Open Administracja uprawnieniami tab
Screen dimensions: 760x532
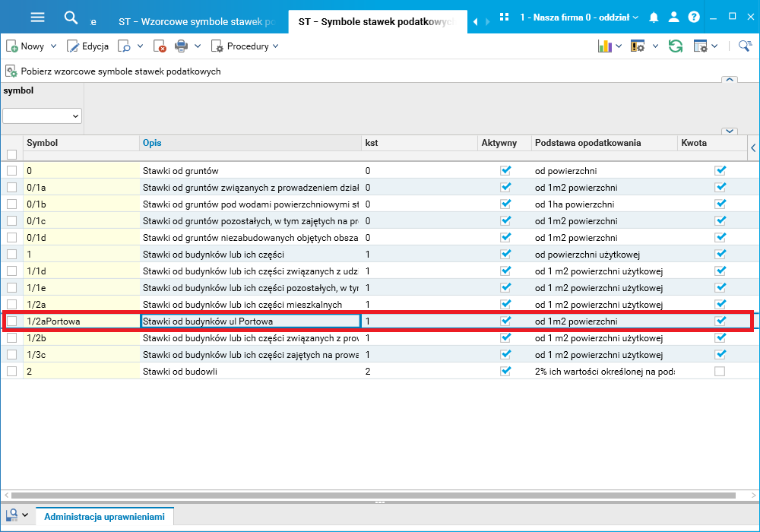click(x=104, y=517)
